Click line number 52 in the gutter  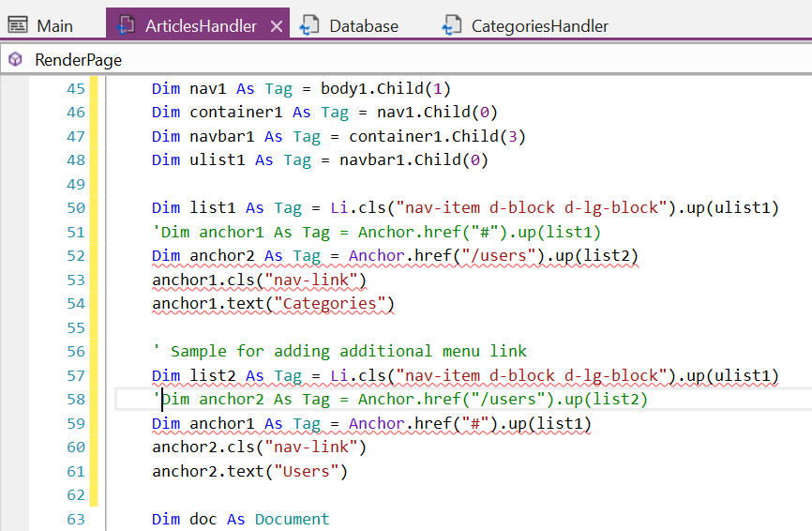[x=76, y=256]
